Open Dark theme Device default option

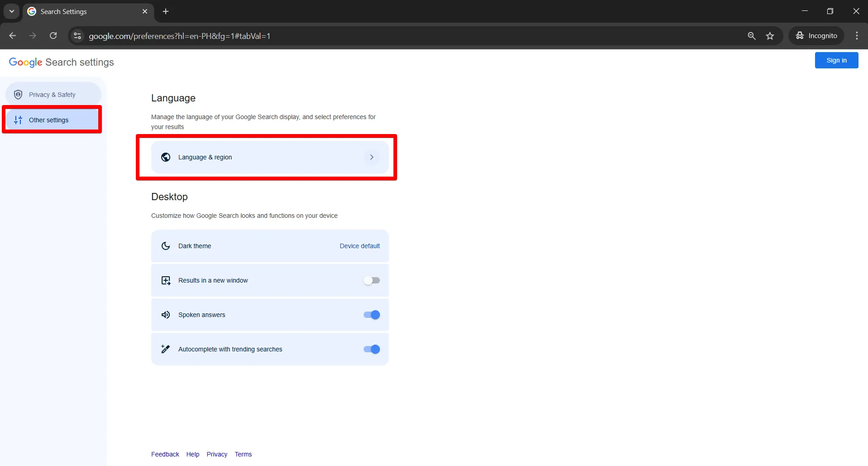360,246
